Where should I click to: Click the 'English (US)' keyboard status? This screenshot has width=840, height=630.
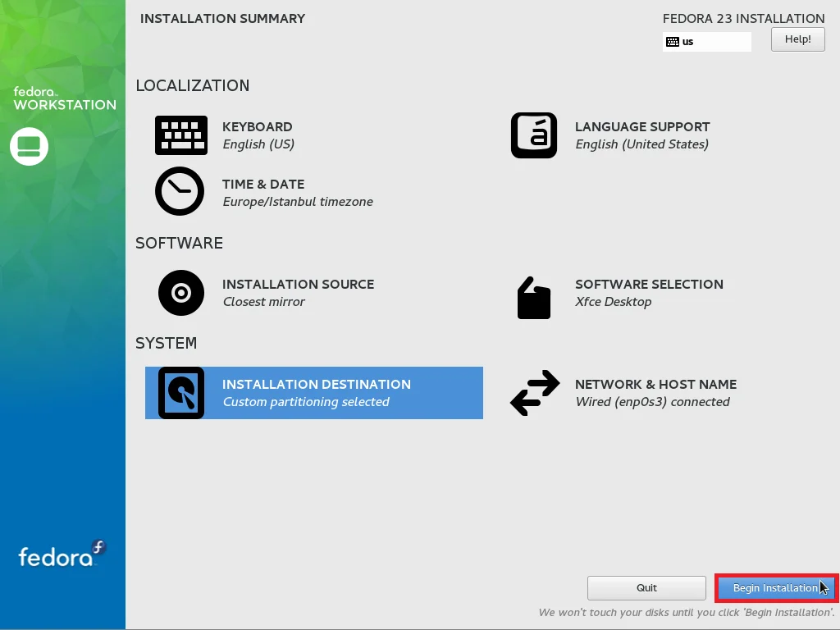pyautogui.click(x=258, y=144)
